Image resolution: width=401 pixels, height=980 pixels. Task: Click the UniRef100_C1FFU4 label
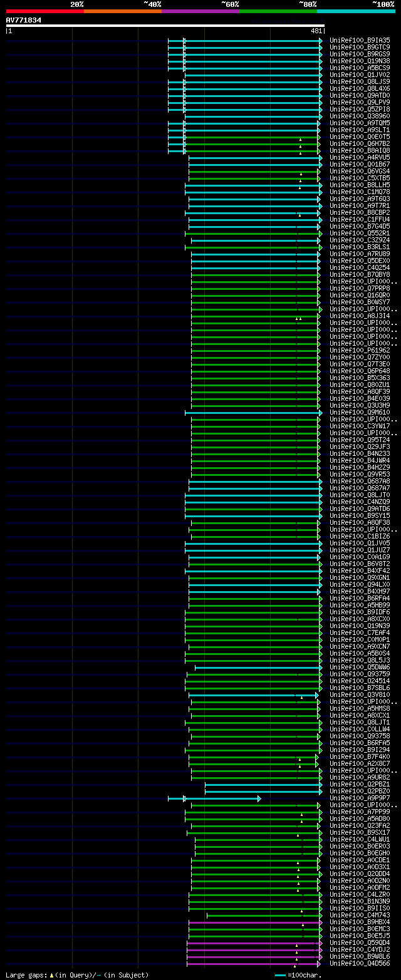(360, 219)
